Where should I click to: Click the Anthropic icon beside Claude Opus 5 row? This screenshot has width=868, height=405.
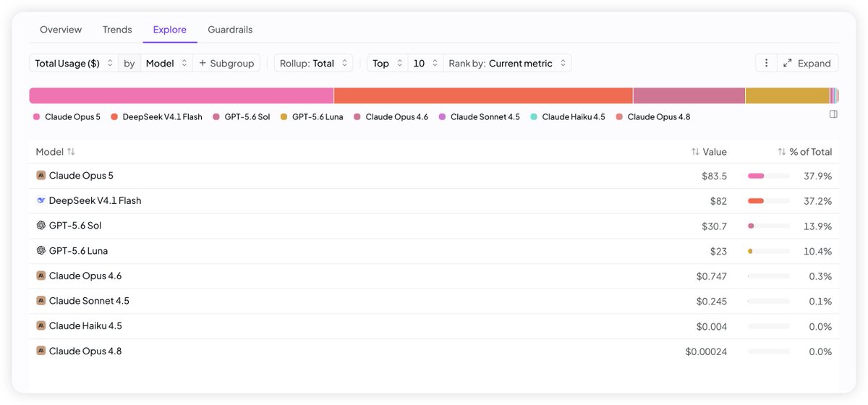pos(41,175)
